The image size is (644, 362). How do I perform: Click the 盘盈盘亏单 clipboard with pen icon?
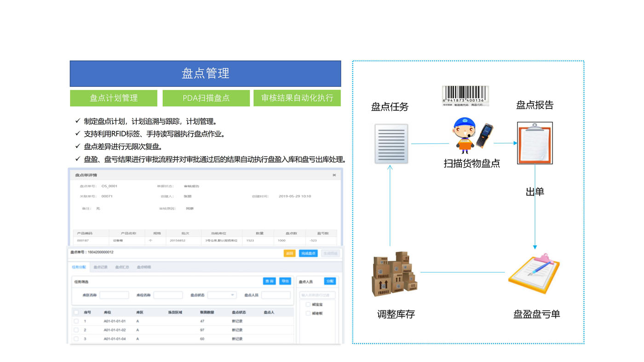534,273
